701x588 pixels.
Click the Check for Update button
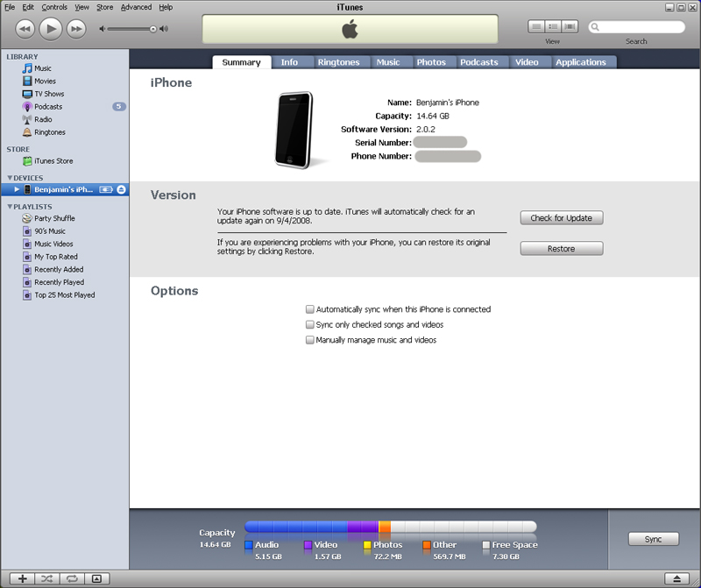click(562, 218)
